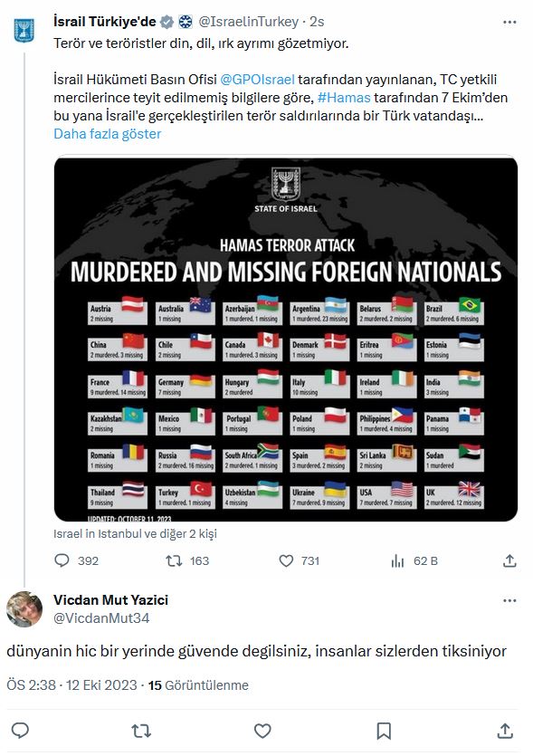
Task: Retweet Vicdan Mut Yazici's reply
Action: point(141,731)
